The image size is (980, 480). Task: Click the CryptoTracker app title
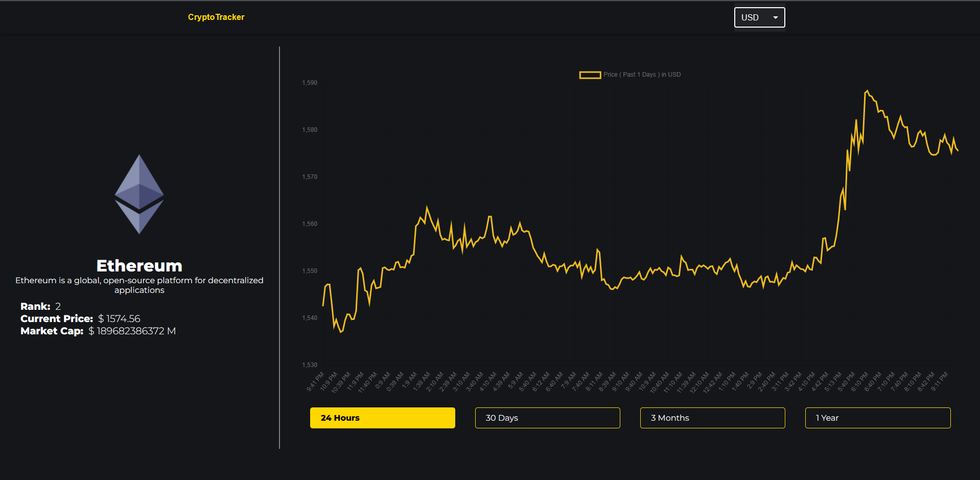(216, 17)
